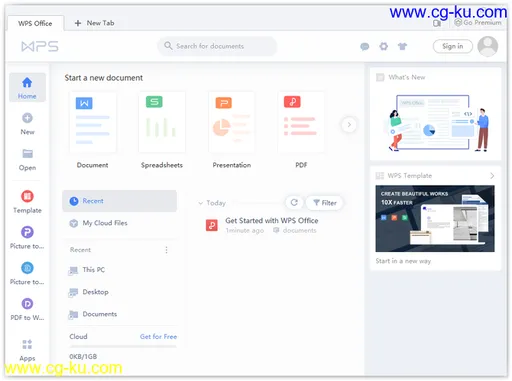Open a New Tab
This screenshot has width=512, height=381.
(95, 23)
